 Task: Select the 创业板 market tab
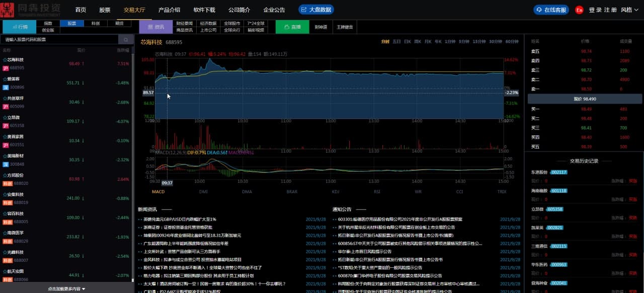tap(48, 30)
